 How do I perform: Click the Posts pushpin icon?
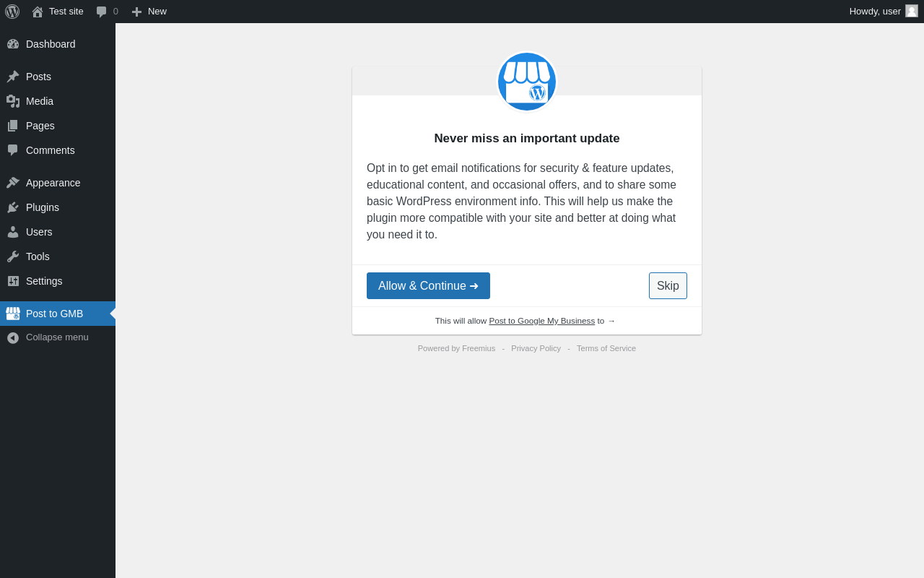pos(13,77)
